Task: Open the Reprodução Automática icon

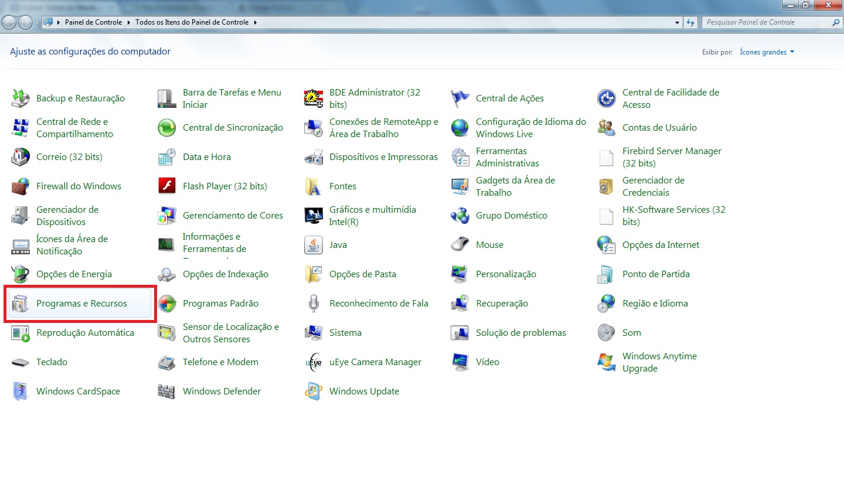Action: click(x=21, y=333)
